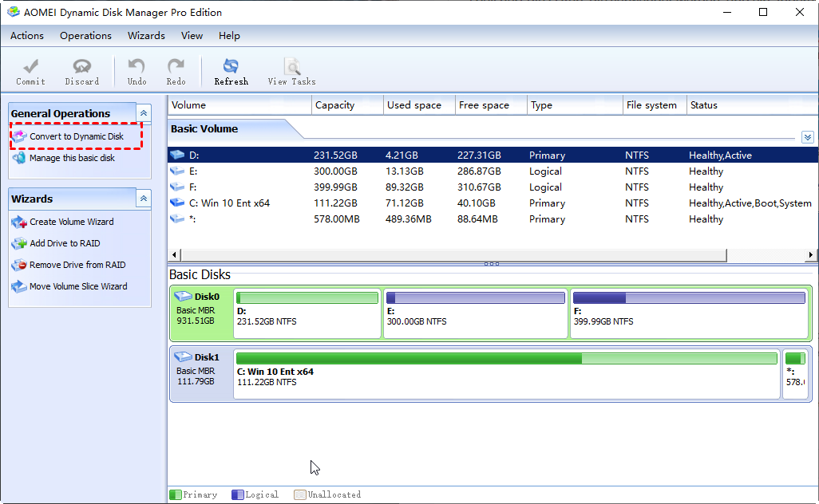Select the small *: partition on Disk1
819x504 pixels.
(x=796, y=373)
